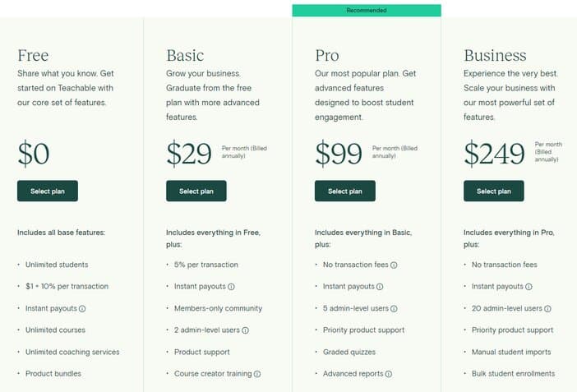This screenshot has height=392, width=577.
Task: Open info icon beside Business Instant payouts
Action: click(529, 287)
